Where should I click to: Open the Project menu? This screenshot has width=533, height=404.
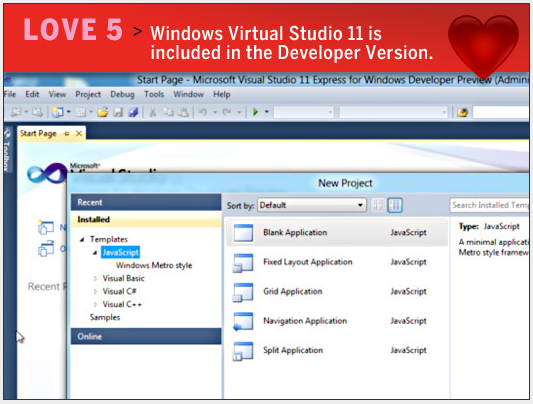coord(88,94)
